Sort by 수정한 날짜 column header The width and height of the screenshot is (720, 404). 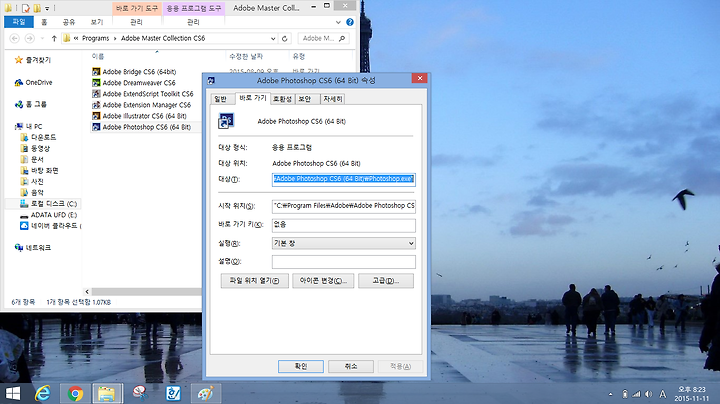[x=246, y=56]
